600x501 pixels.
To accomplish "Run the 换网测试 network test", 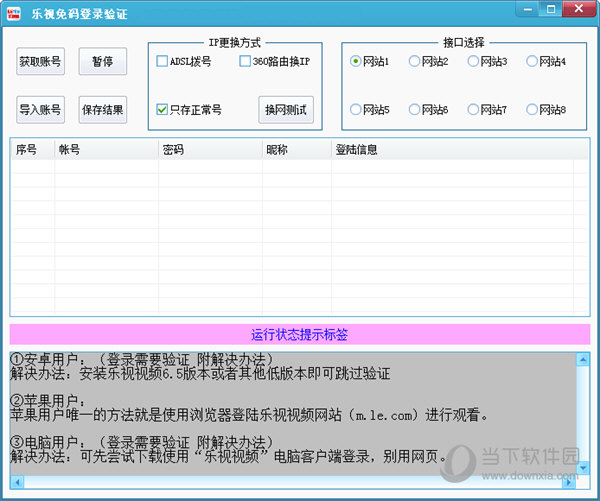I will (x=286, y=109).
